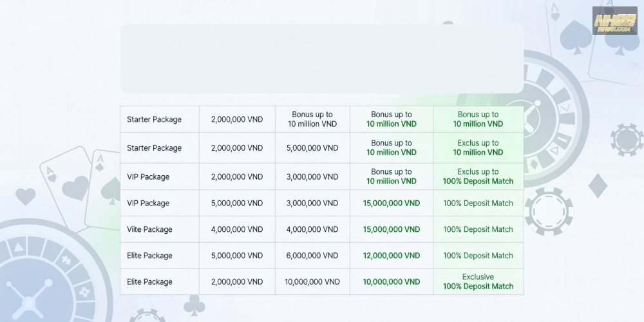Select '100% Deposit Match' beside '12,000,000 VND'
Screen dimensions: 644x322
478,256
